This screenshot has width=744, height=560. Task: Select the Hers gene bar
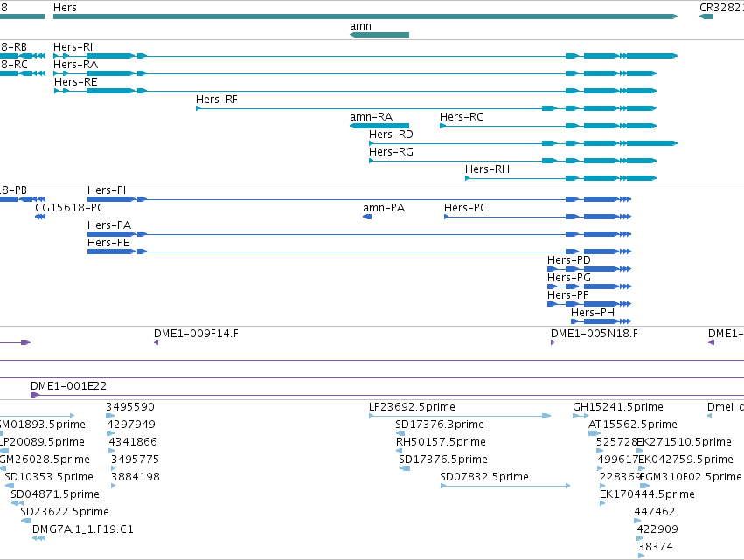[365, 17]
